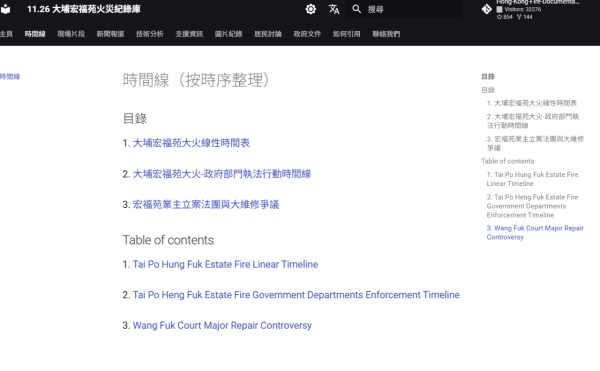Image resolution: width=600 pixels, height=371 pixels.
Task: Click the 時間線 link in left sidebar
Action: point(10,76)
